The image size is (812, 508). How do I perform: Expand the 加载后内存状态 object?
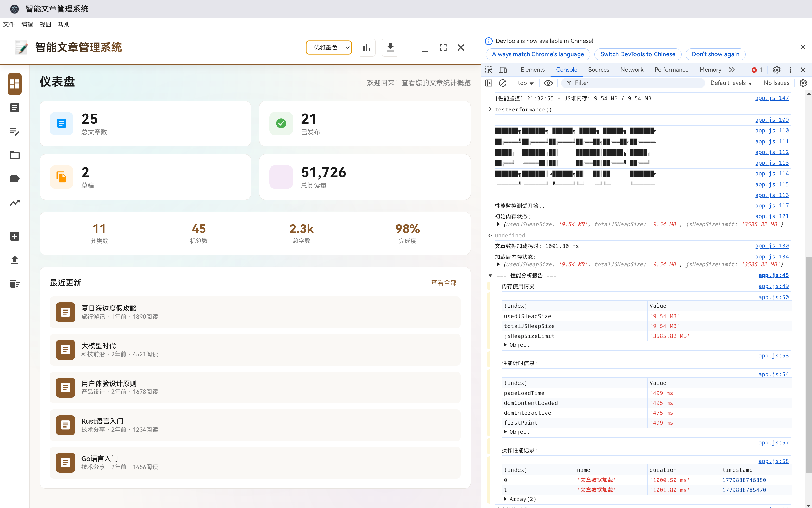coord(498,264)
